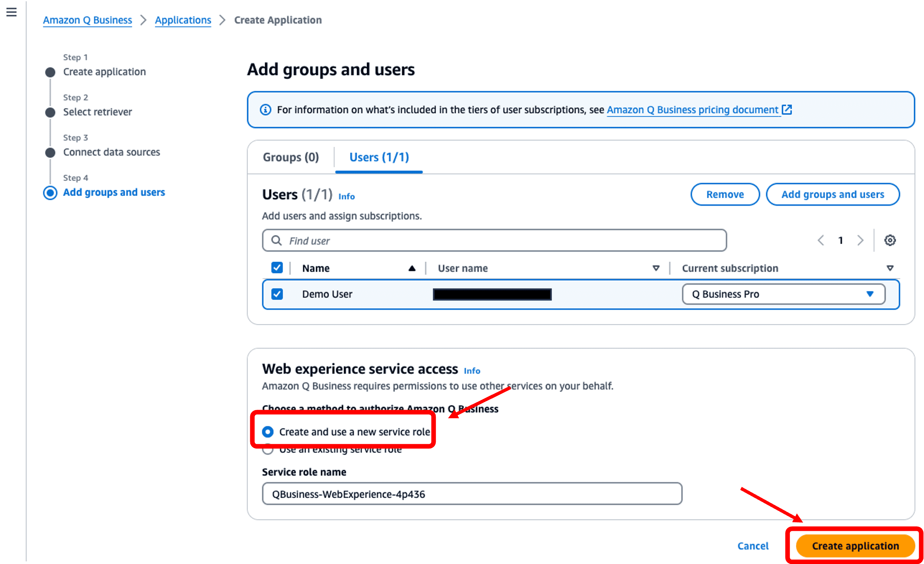Viewport: 924px width, 564px height.
Task: Click the magnifier in the Find user field
Action: 276,240
